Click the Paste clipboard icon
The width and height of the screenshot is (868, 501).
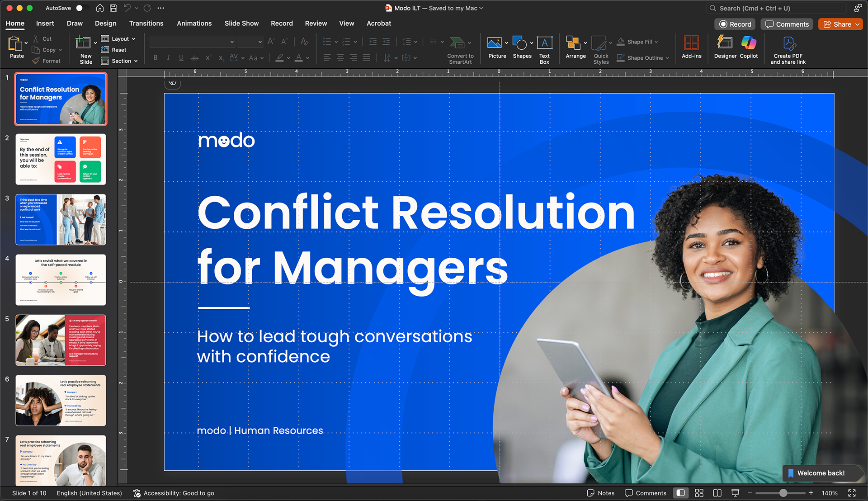click(15, 44)
